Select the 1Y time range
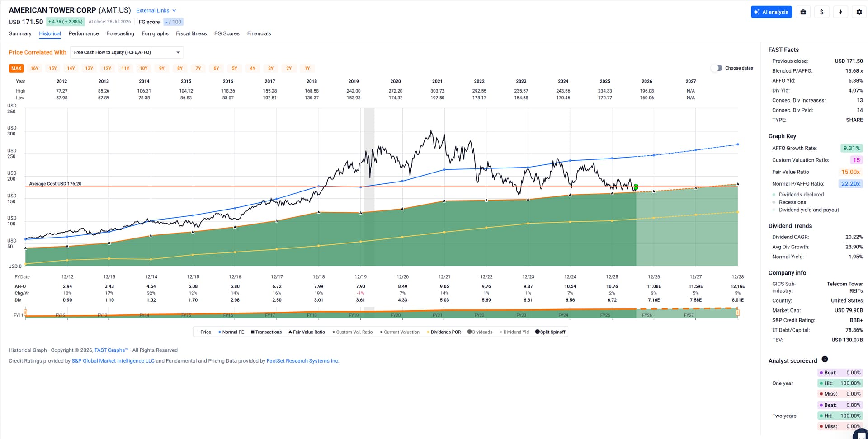This screenshot has height=439, width=868. pos(307,68)
